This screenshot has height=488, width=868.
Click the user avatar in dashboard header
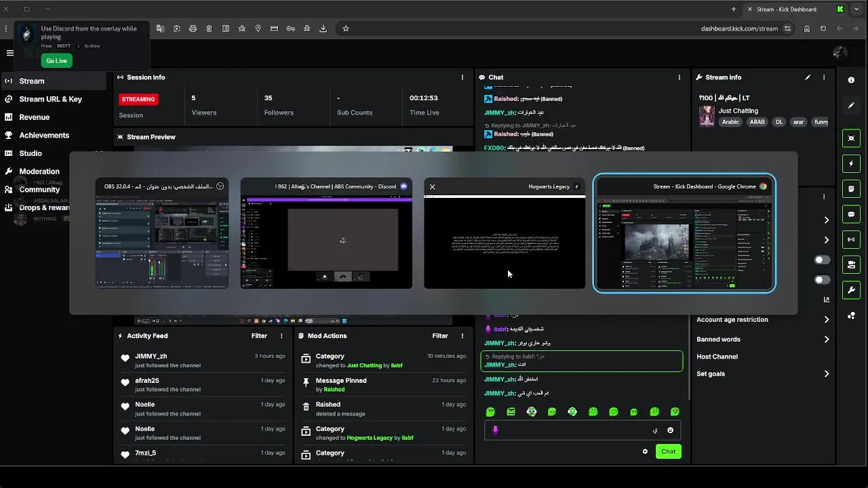tap(840, 53)
